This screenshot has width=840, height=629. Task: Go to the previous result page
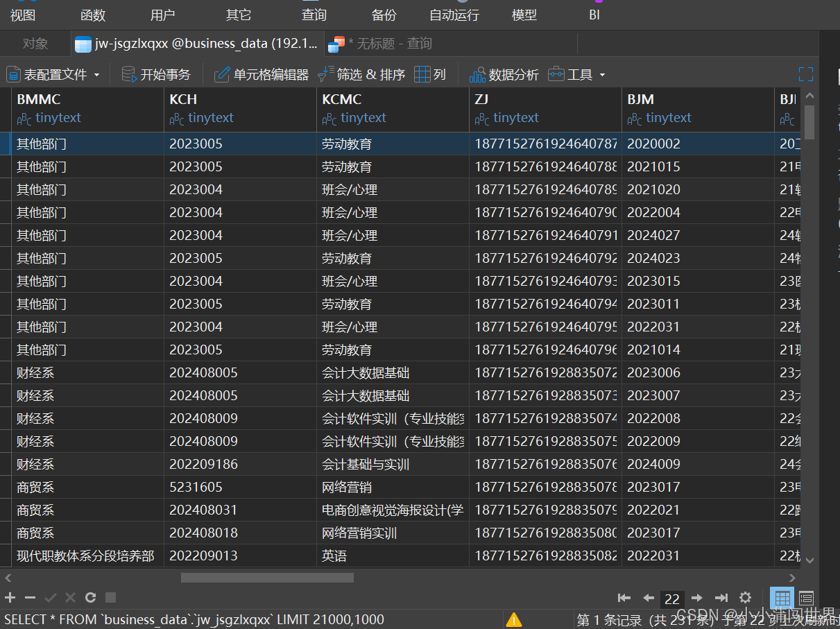tap(649, 598)
